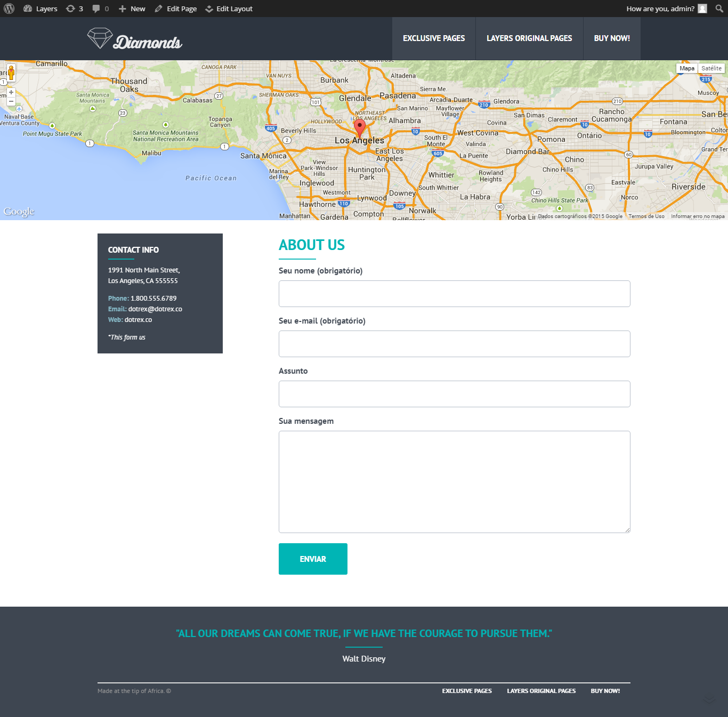
Task: Click the dotrex@dotrex.co email link
Action: click(x=155, y=309)
